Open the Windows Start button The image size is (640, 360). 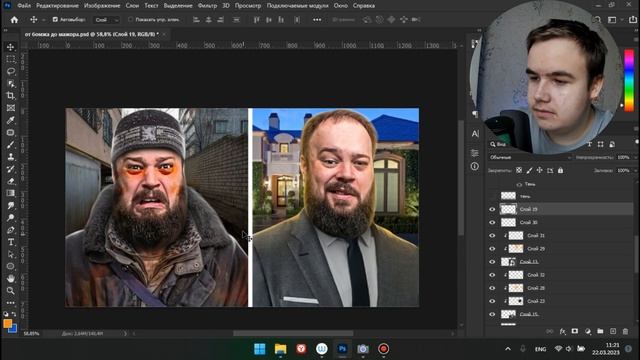coord(260,349)
